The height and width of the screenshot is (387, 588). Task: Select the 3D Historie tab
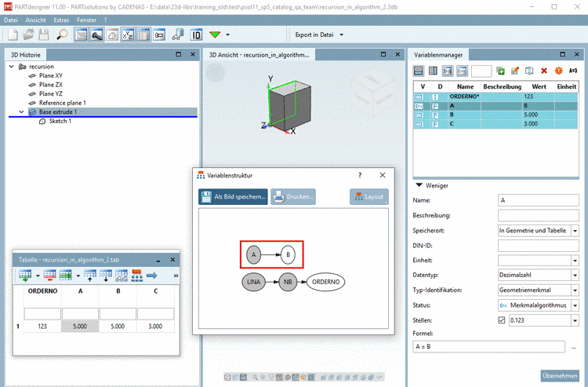pyautogui.click(x=26, y=55)
